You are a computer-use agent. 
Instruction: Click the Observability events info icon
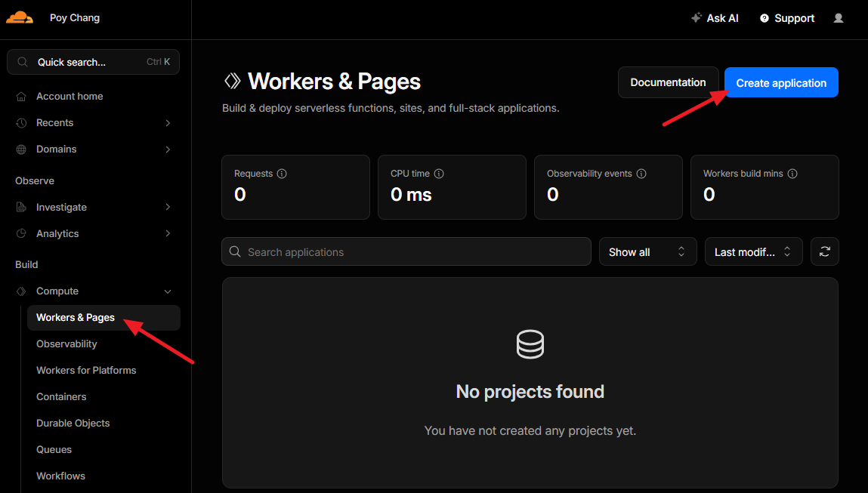point(641,174)
